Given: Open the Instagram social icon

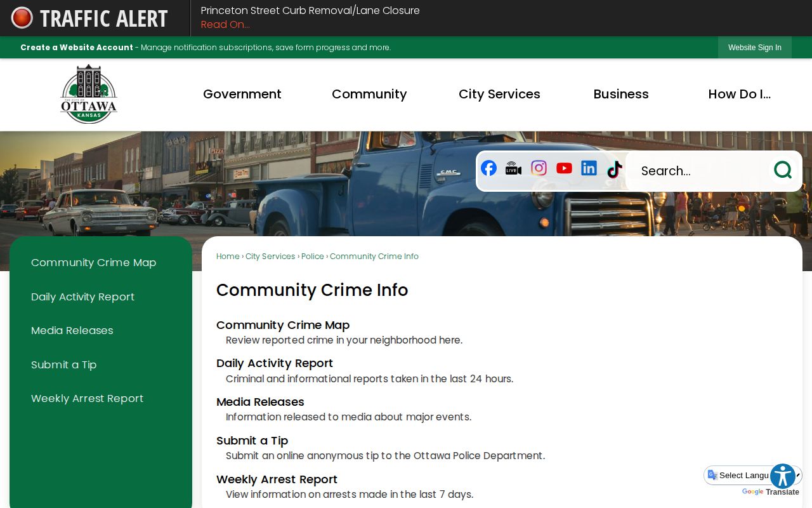Looking at the screenshot, I should tap(539, 168).
